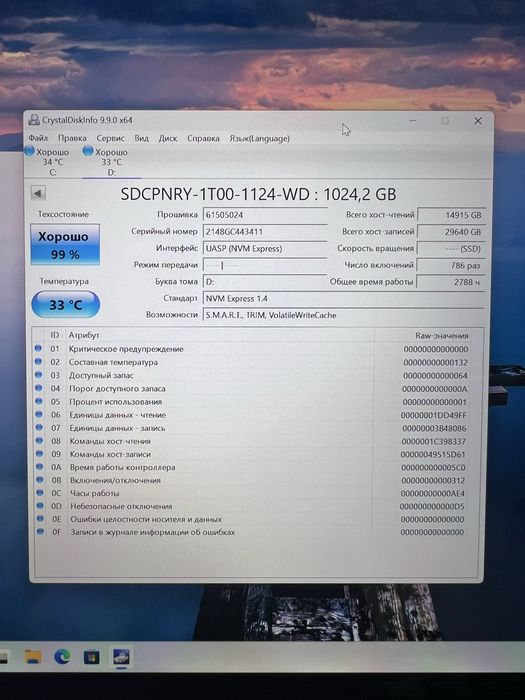Click the Хорошо 99 % health status button
The height and width of the screenshot is (700, 525).
[x=65, y=245]
